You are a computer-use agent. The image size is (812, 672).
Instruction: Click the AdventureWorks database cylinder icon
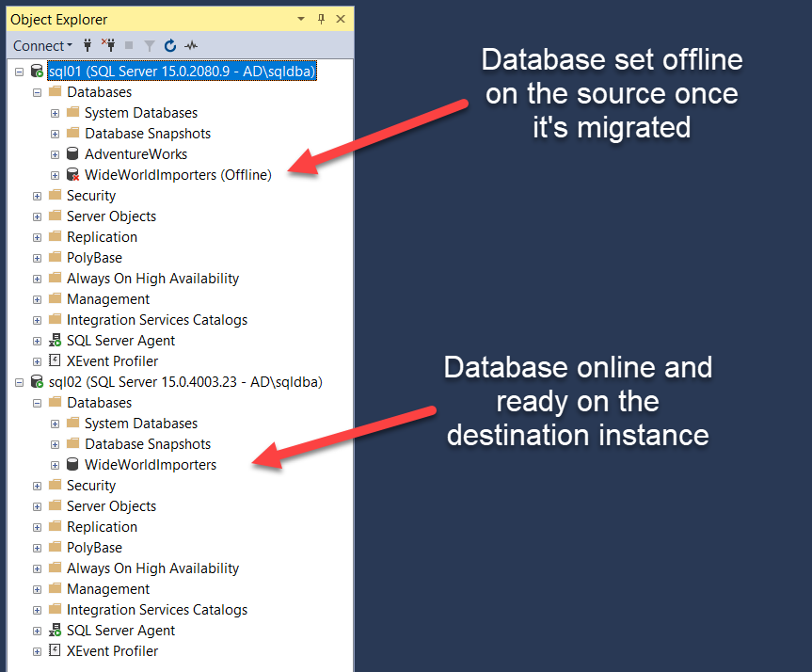(x=72, y=153)
